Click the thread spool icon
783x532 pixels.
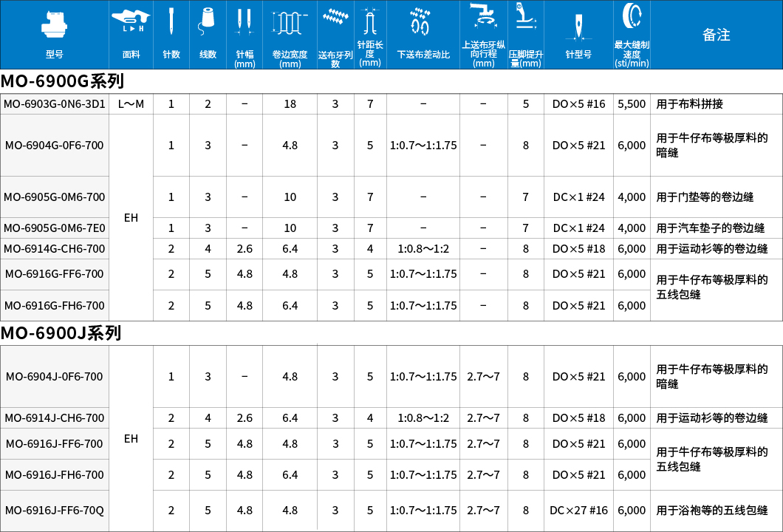tap(207, 21)
